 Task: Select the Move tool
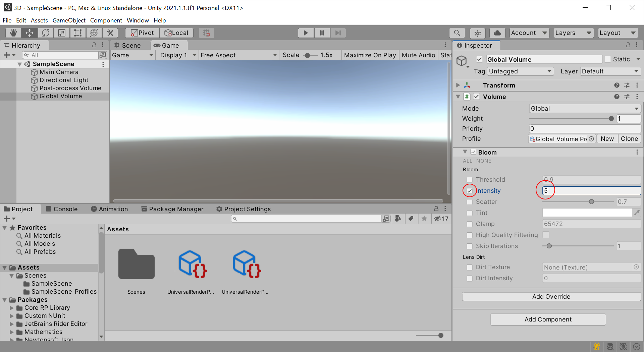pyautogui.click(x=30, y=33)
